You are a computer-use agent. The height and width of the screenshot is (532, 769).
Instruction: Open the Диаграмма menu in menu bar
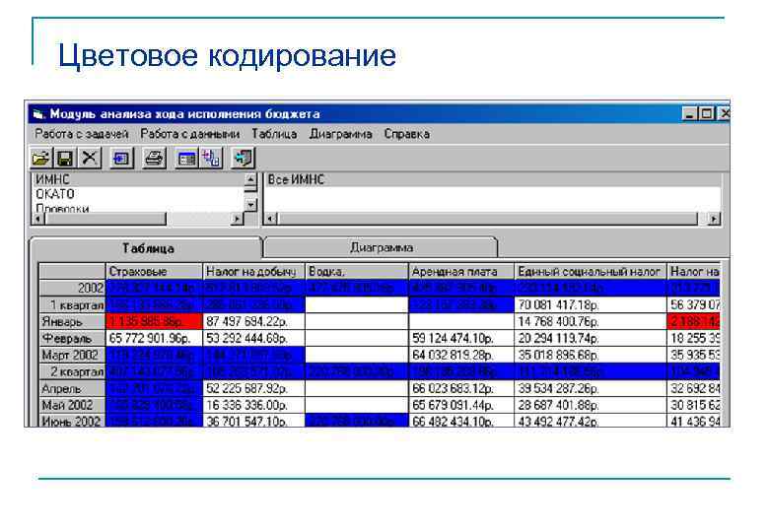340,134
